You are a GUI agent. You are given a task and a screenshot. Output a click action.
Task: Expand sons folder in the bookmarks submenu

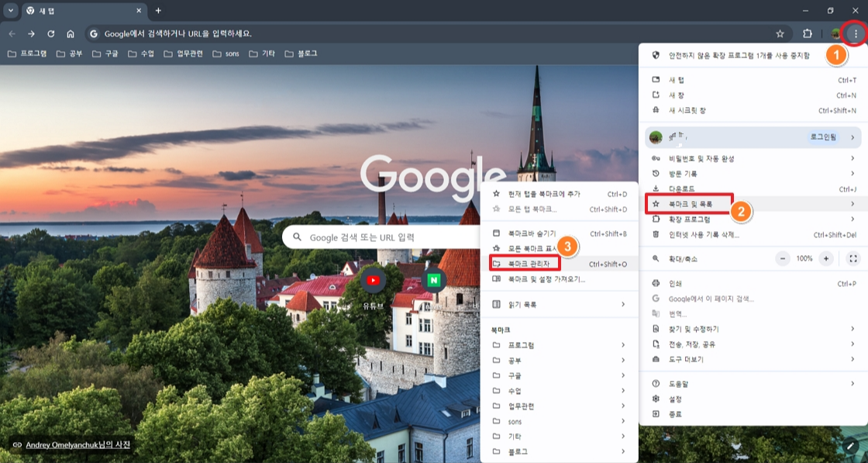559,421
